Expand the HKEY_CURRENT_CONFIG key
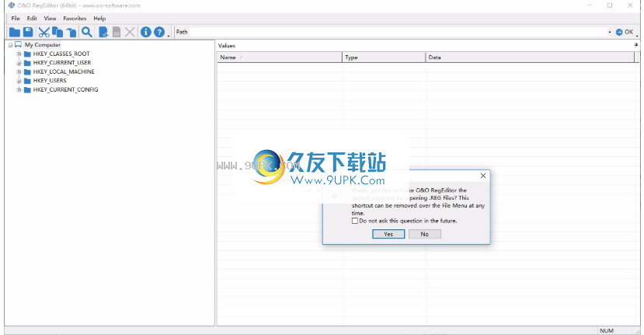 tap(19, 90)
